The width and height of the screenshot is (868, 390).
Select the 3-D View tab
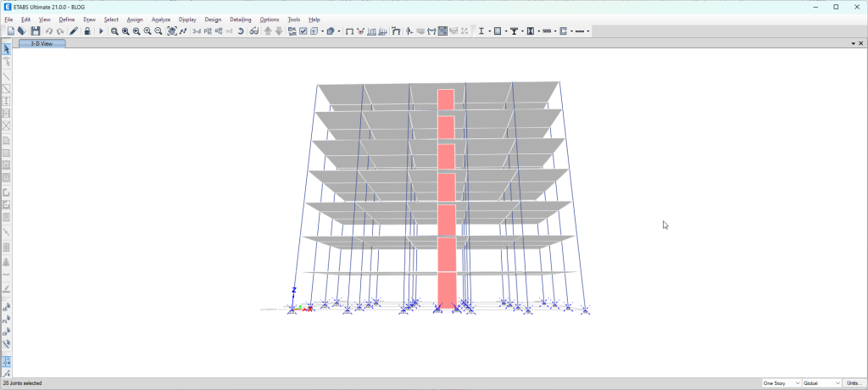click(42, 43)
